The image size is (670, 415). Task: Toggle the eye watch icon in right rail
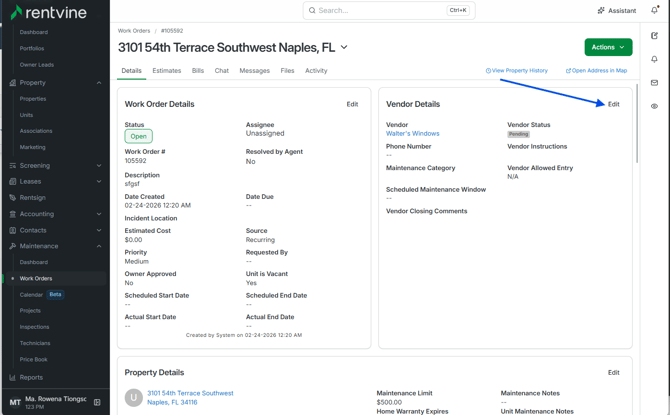click(x=654, y=106)
